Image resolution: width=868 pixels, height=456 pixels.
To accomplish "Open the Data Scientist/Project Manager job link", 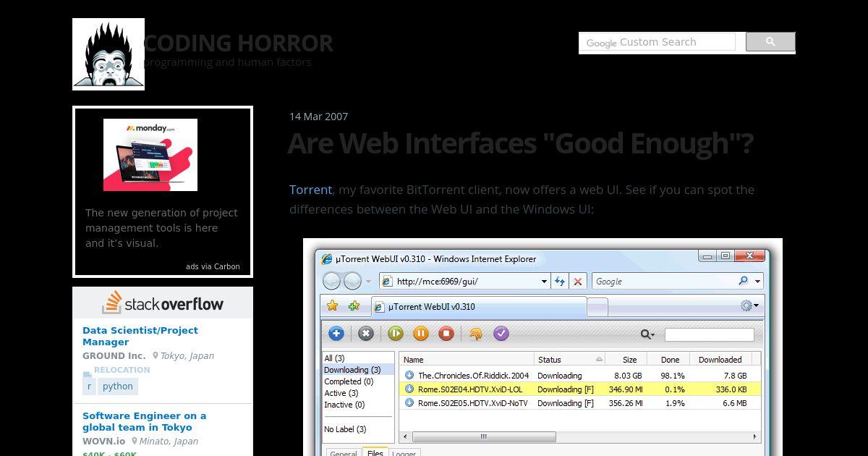I will pyautogui.click(x=140, y=336).
